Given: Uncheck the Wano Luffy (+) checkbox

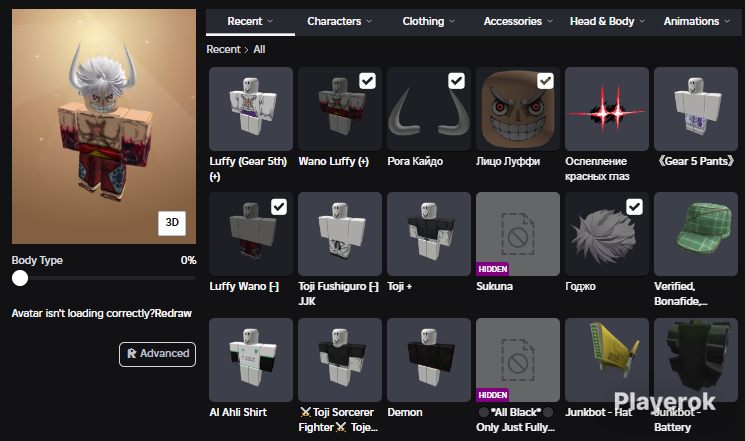Looking at the screenshot, I should [368, 81].
